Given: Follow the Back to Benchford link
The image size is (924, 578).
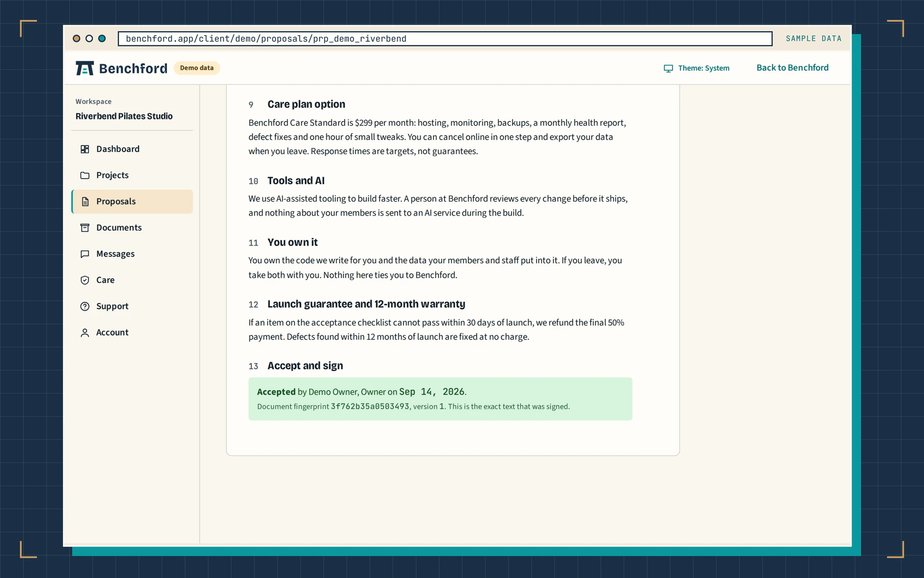Looking at the screenshot, I should tap(792, 68).
